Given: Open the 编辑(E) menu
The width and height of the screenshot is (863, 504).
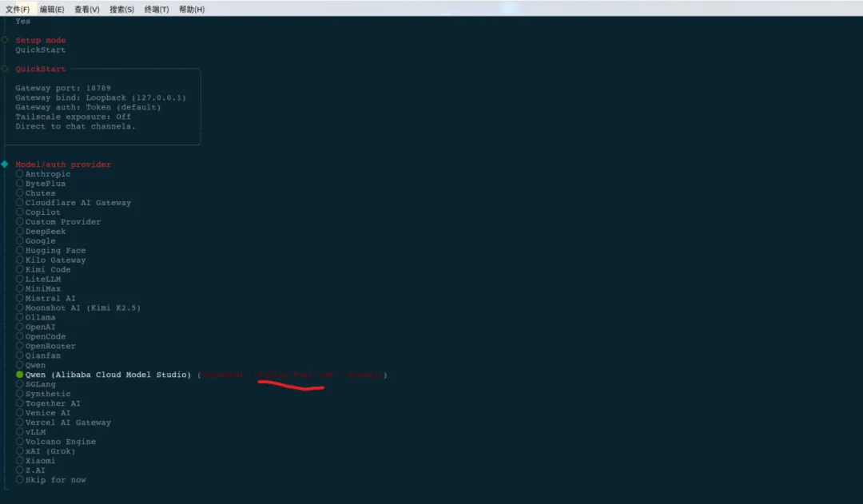Looking at the screenshot, I should tap(52, 10).
